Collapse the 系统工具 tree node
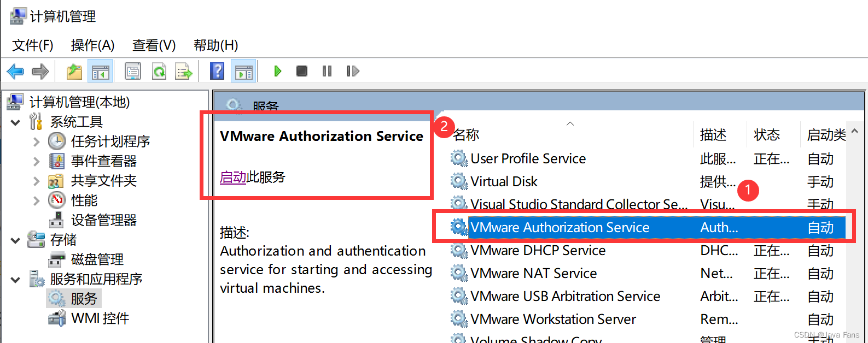Image resolution: width=868 pixels, height=343 pixels. pos(16,122)
